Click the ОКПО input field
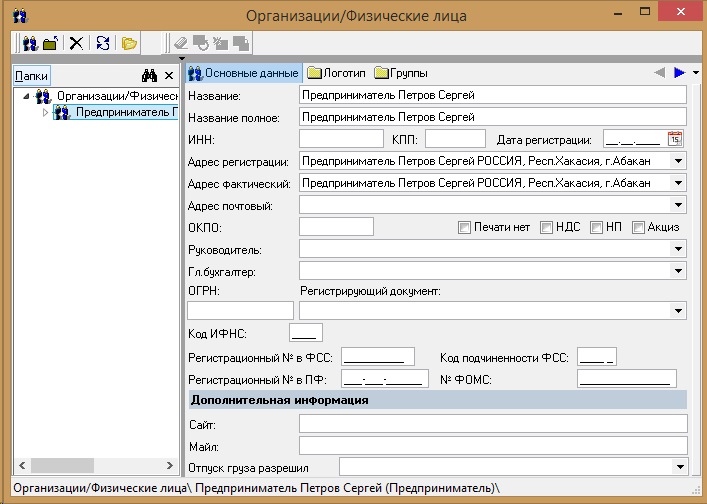 coord(336,227)
